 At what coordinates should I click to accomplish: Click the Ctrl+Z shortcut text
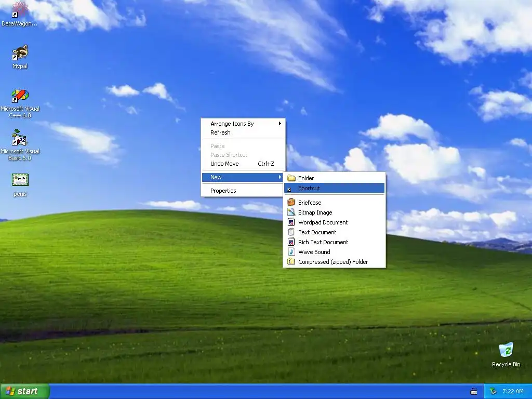[266, 164]
